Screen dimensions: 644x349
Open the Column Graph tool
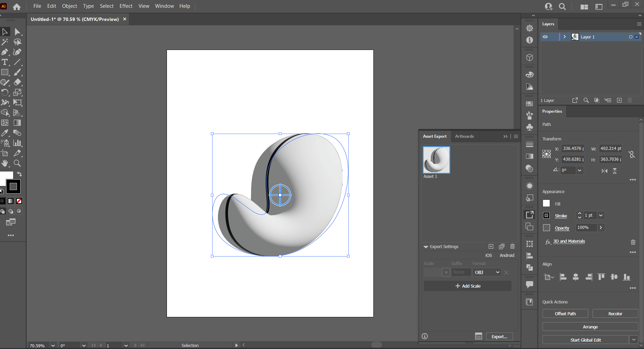point(18,143)
